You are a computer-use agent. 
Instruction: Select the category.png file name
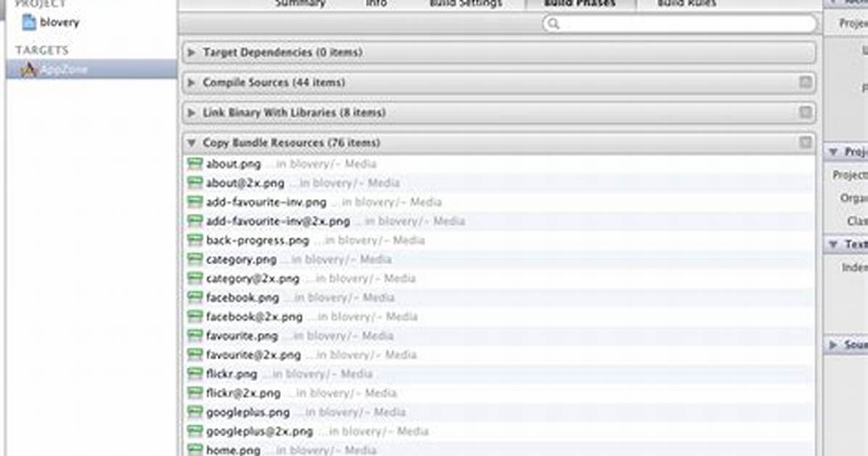click(x=242, y=259)
